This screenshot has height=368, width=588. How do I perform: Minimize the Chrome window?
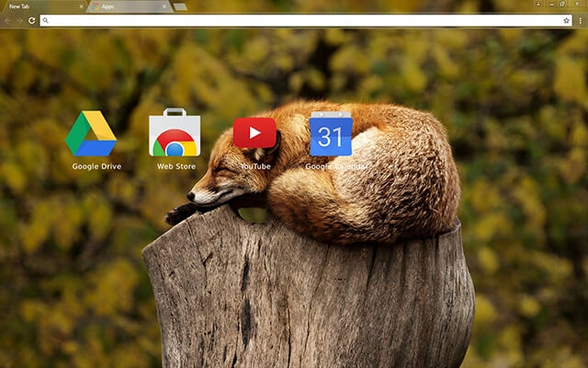click(x=551, y=4)
